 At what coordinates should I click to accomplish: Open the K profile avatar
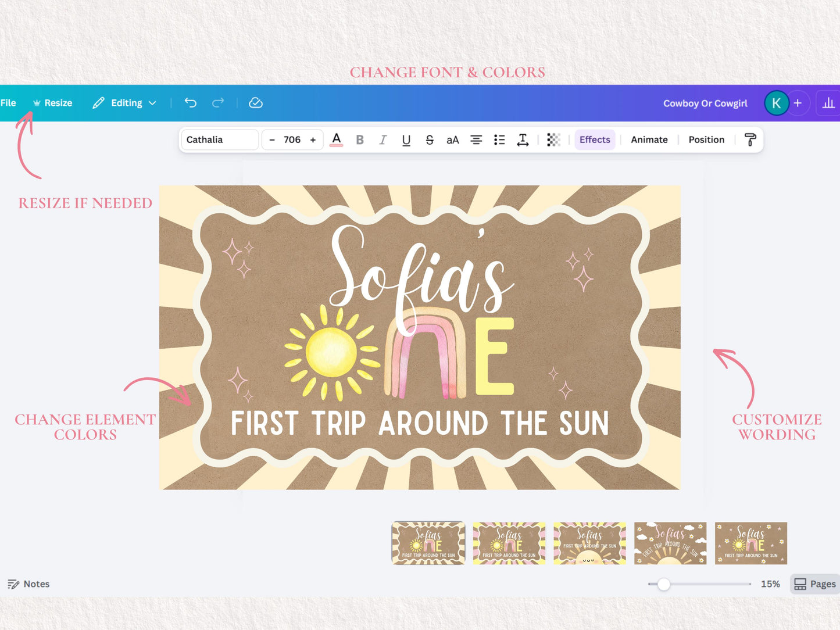tap(776, 103)
